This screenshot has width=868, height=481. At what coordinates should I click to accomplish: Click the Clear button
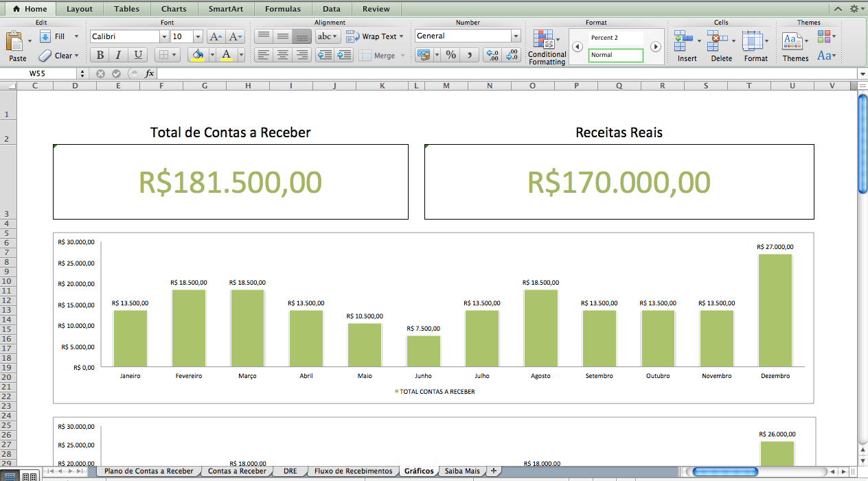[59, 56]
